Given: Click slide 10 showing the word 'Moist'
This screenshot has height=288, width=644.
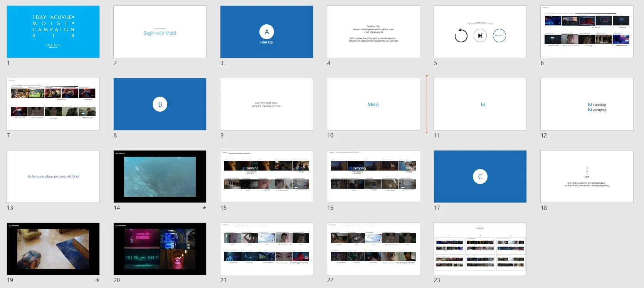Looking at the screenshot, I should coord(373,104).
